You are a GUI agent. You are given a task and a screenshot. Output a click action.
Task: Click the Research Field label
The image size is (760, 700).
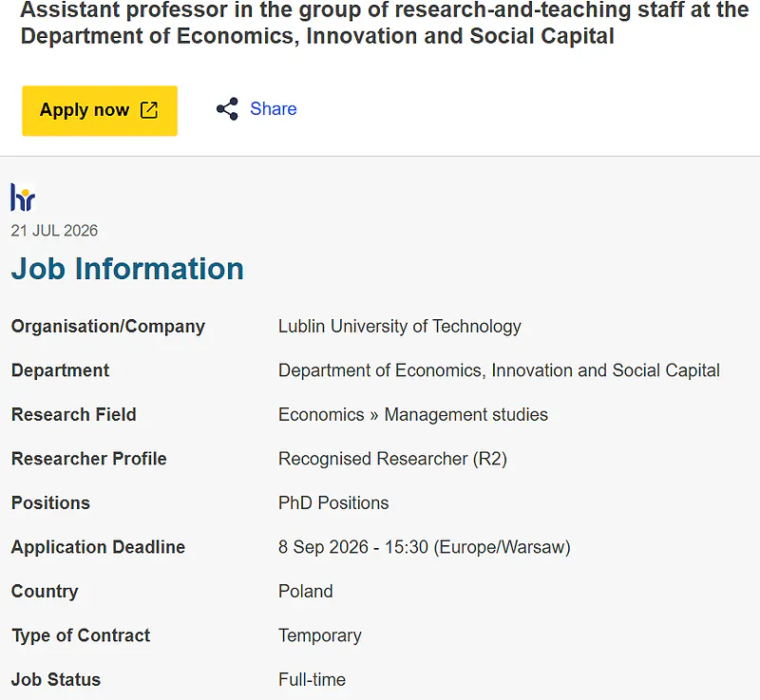pyautogui.click(x=74, y=415)
